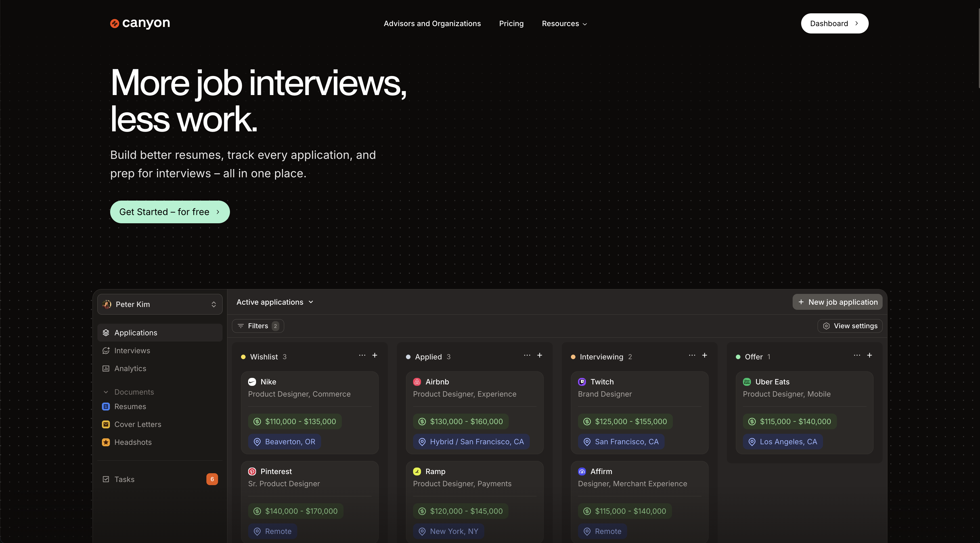Image resolution: width=980 pixels, height=543 pixels.
Task: Click the Canyon logo in the header
Action: pos(139,23)
